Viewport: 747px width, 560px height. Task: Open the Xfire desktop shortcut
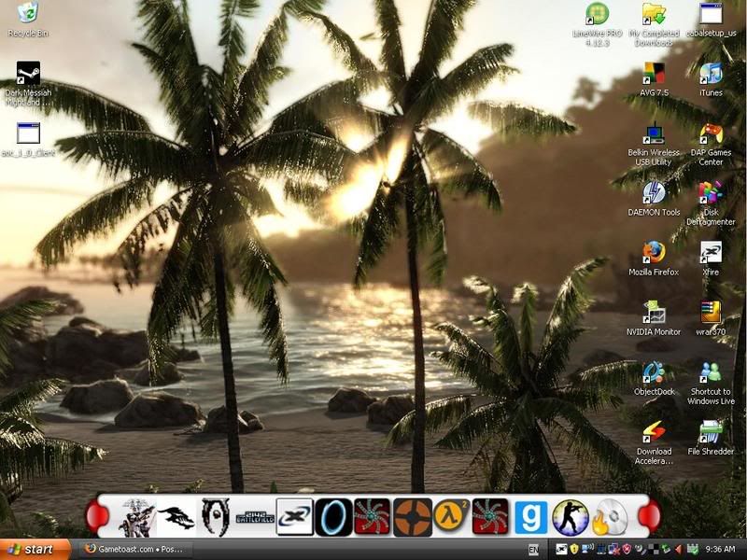click(711, 259)
